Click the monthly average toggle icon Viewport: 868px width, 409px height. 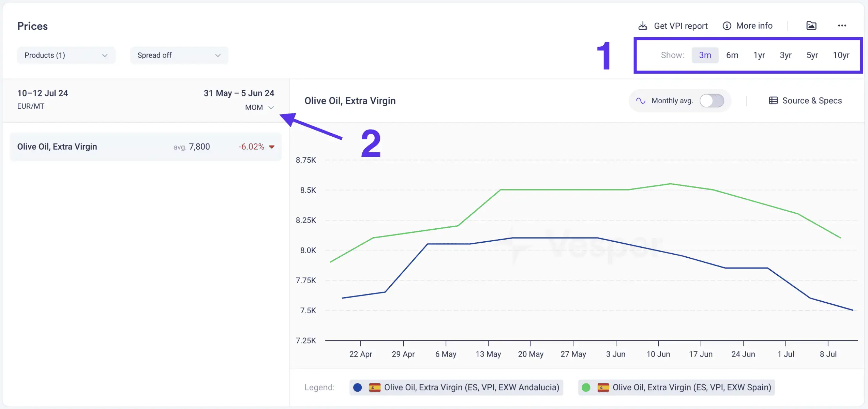tap(712, 101)
